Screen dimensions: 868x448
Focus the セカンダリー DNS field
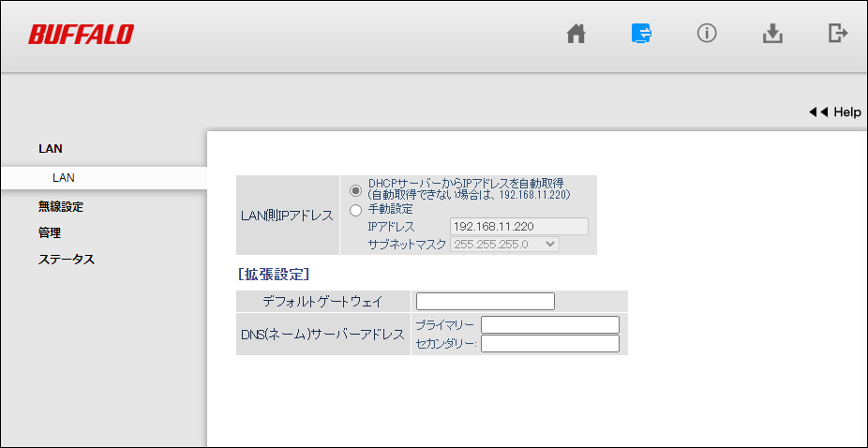tap(549, 344)
